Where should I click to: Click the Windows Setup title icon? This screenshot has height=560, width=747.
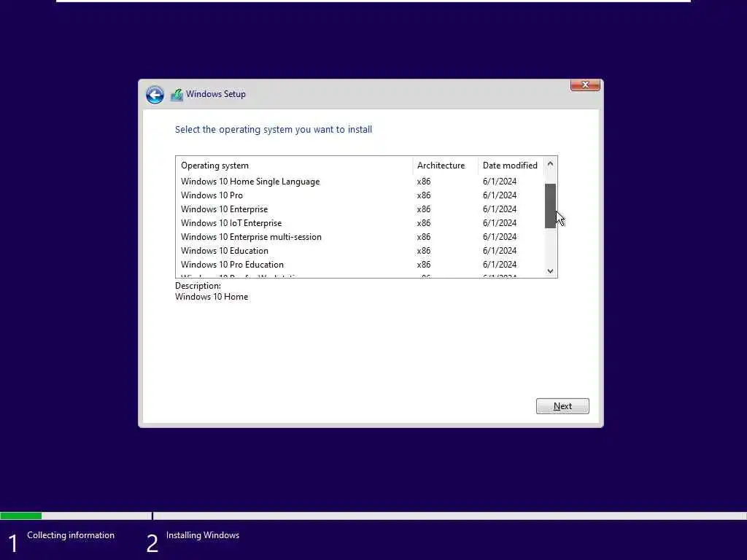[x=177, y=95]
